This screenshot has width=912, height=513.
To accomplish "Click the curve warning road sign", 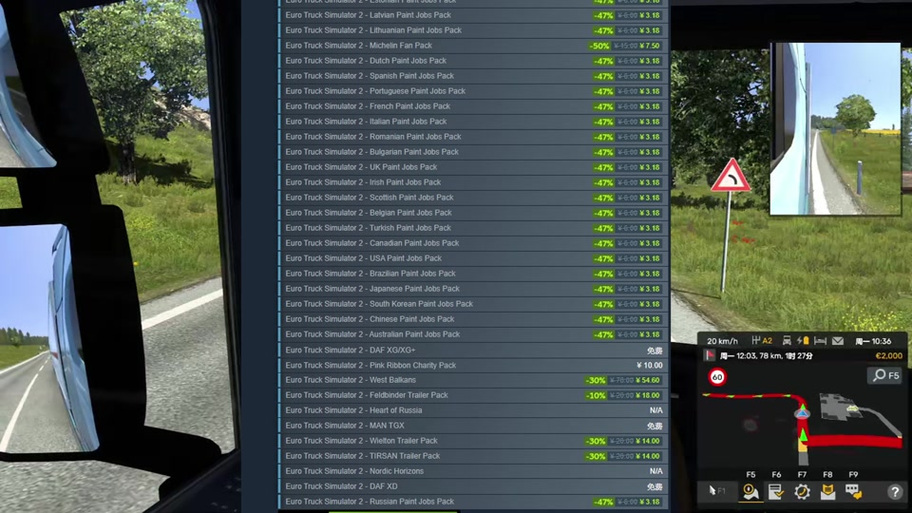I will [731, 176].
